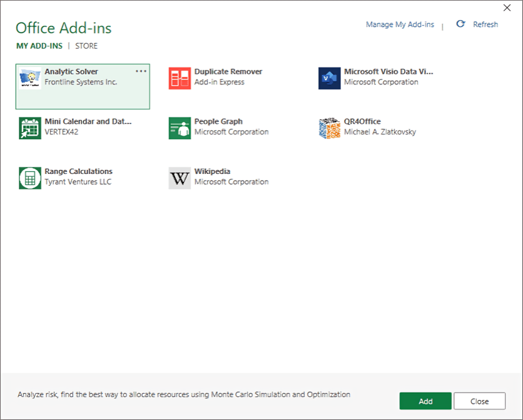Select the Microsoft Visio Data Vi... title
Image resolution: width=523 pixels, height=420 pixels.
(388, 72)
